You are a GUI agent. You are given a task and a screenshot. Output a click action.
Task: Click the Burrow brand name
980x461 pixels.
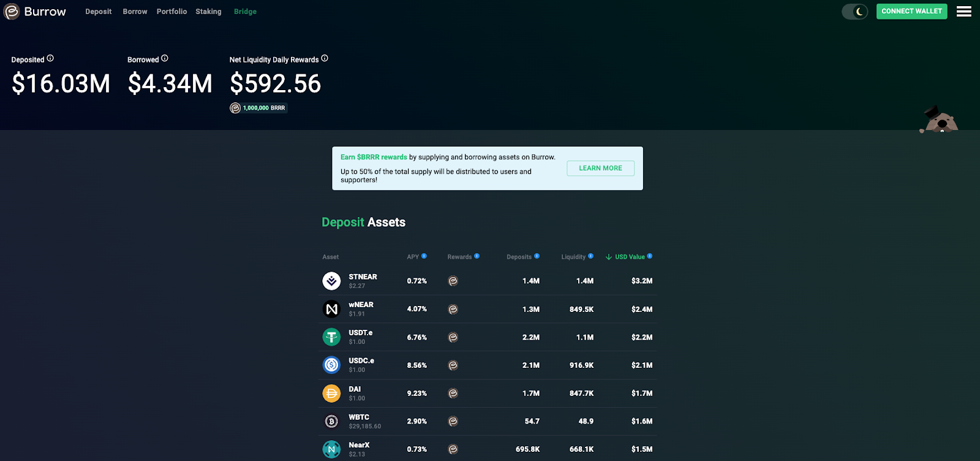click(45, 12)
